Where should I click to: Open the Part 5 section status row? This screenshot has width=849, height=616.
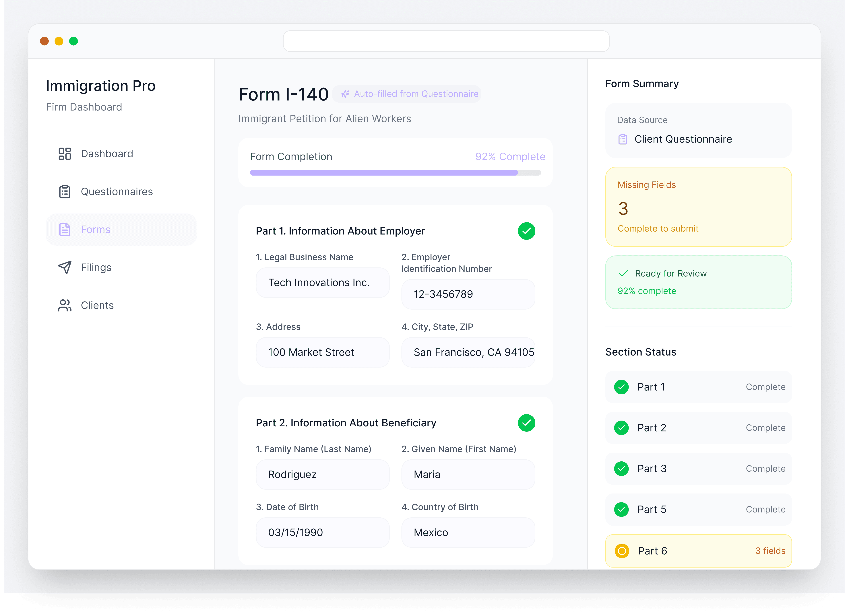[x=698, y=509]
